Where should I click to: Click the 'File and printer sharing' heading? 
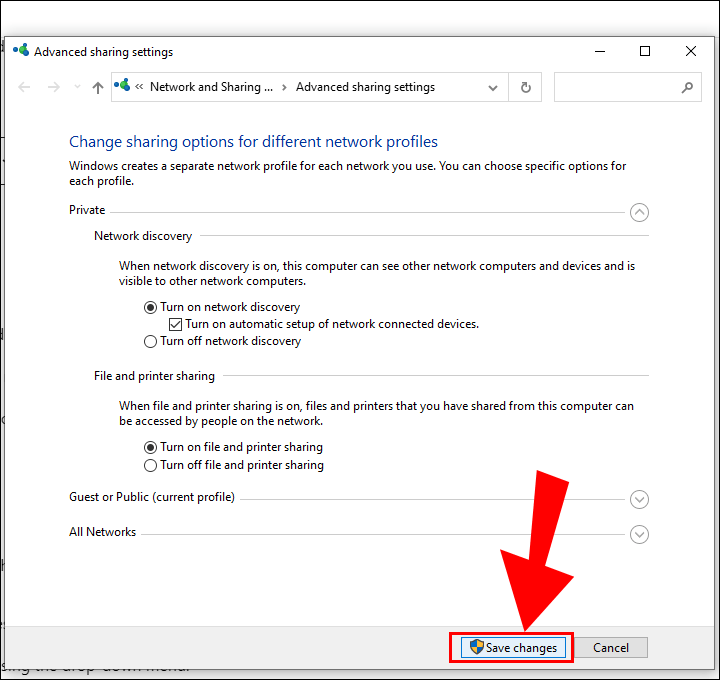click(154, 376)
